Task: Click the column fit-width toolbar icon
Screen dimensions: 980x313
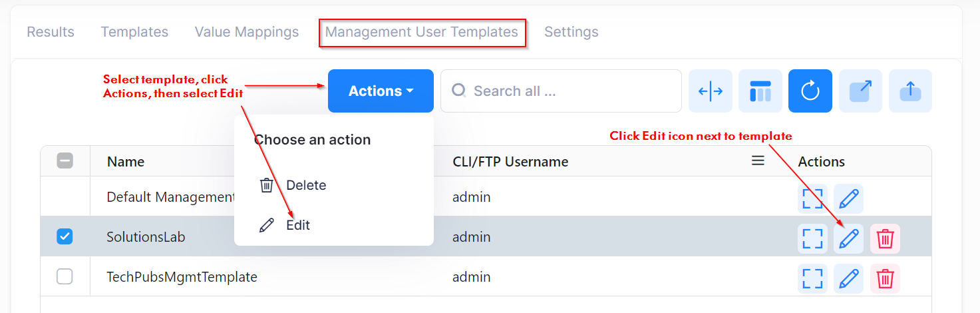Action: tap(711, 91)
